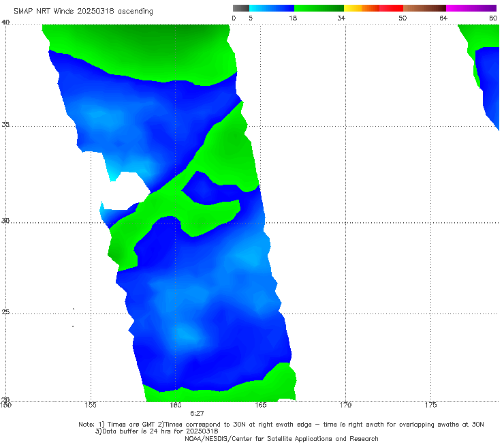Click the color bar label '34'

coord(341,18)
